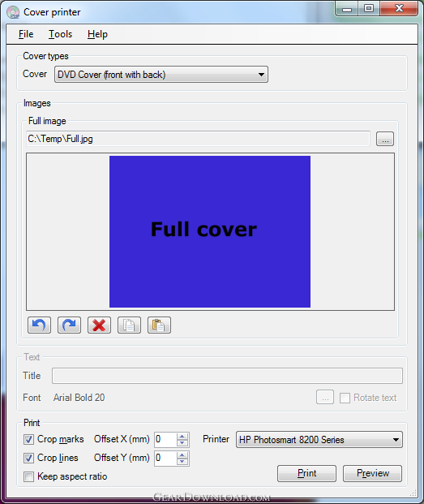Click the Offset X (mm) value field

[165, 440]
